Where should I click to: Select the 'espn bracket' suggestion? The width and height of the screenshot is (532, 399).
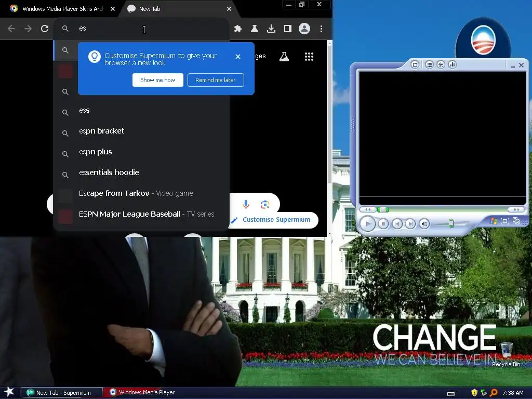pos(141,131)
